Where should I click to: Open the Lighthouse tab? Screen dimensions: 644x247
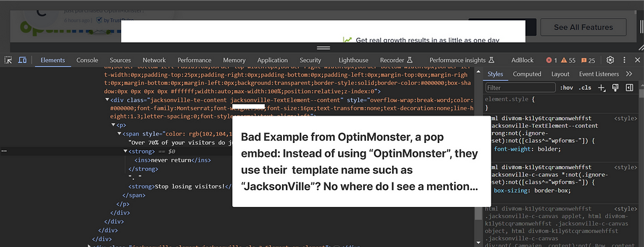354,60
